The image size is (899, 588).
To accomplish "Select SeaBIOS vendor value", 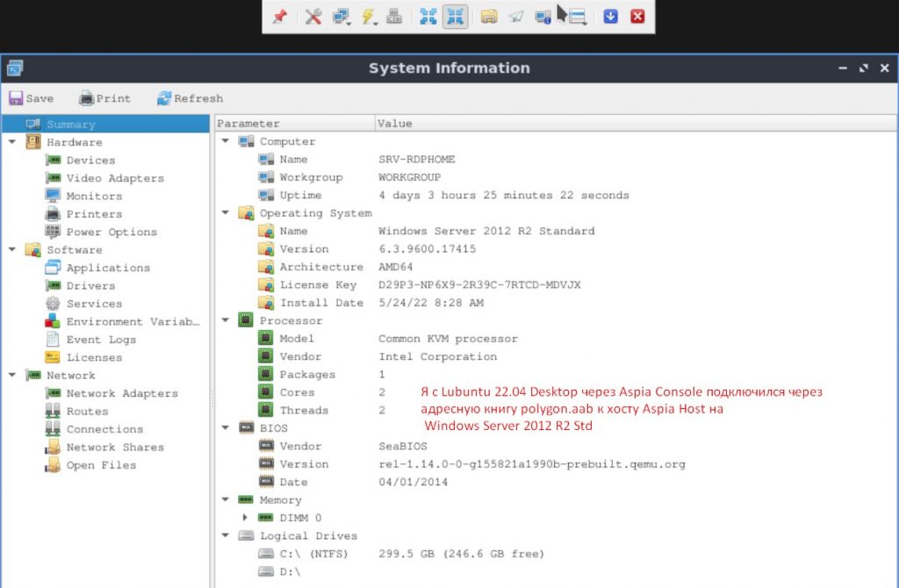I will 402,446.
